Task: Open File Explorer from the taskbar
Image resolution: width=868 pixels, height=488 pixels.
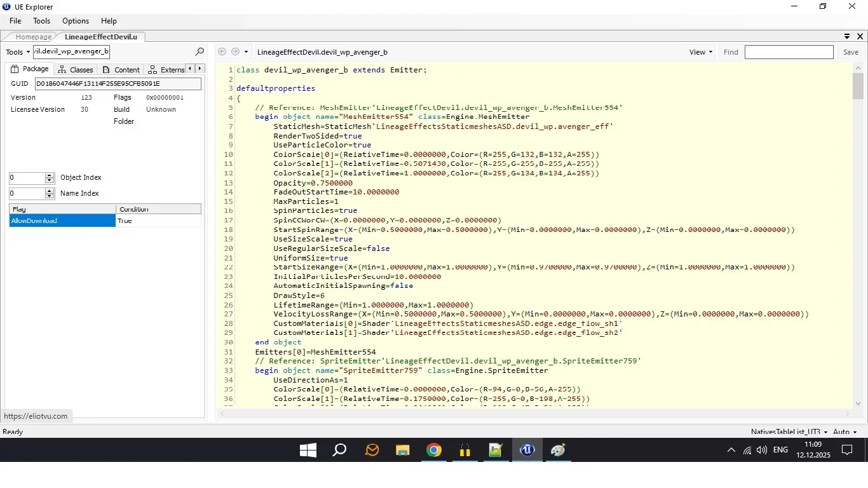Action: point(403,450)
